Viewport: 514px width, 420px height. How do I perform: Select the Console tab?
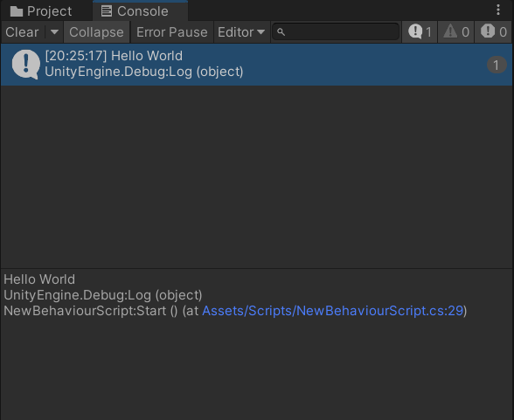pos(140,11)
